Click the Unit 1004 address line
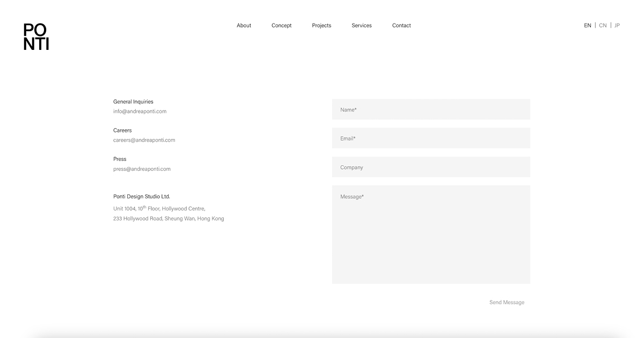The image size is (644, 338). coord(159,208)
